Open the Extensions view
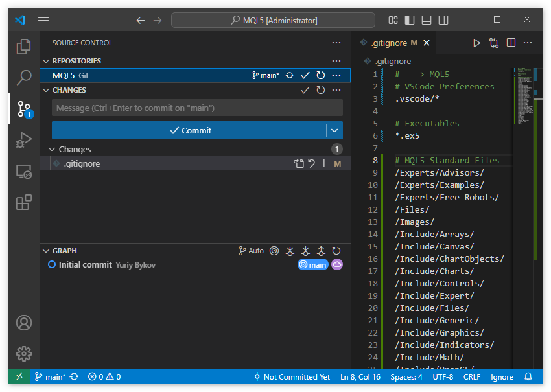Viewport: 551px width, 392px height. (23, 202)
